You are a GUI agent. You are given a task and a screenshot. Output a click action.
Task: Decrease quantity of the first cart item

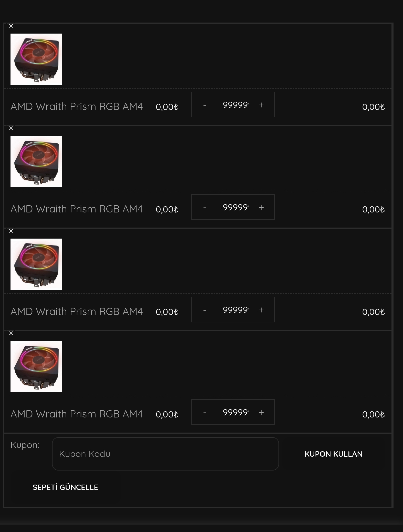205,105
